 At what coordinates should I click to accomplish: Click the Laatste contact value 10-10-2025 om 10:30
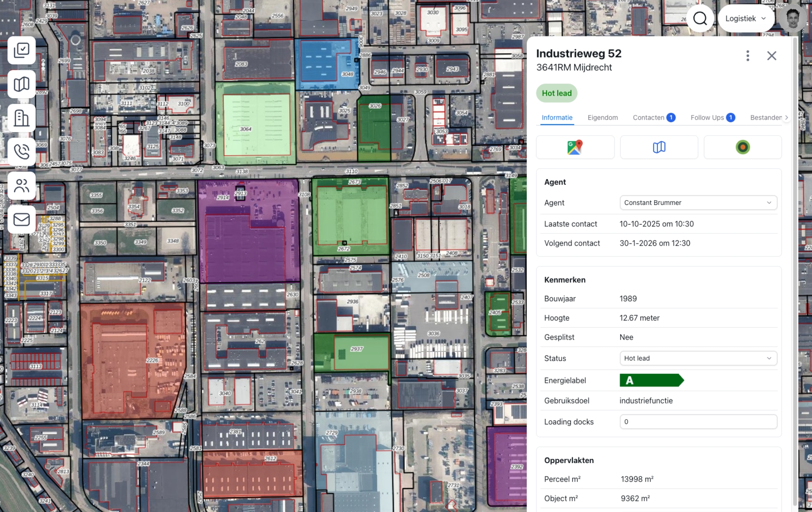coord(656,224)
